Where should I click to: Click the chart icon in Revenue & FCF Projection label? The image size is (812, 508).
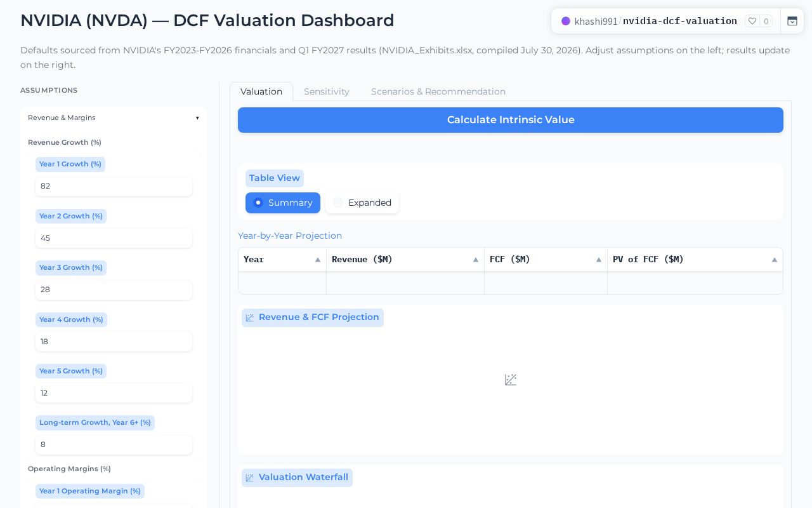pyautogui.click(x=250, y=317)
